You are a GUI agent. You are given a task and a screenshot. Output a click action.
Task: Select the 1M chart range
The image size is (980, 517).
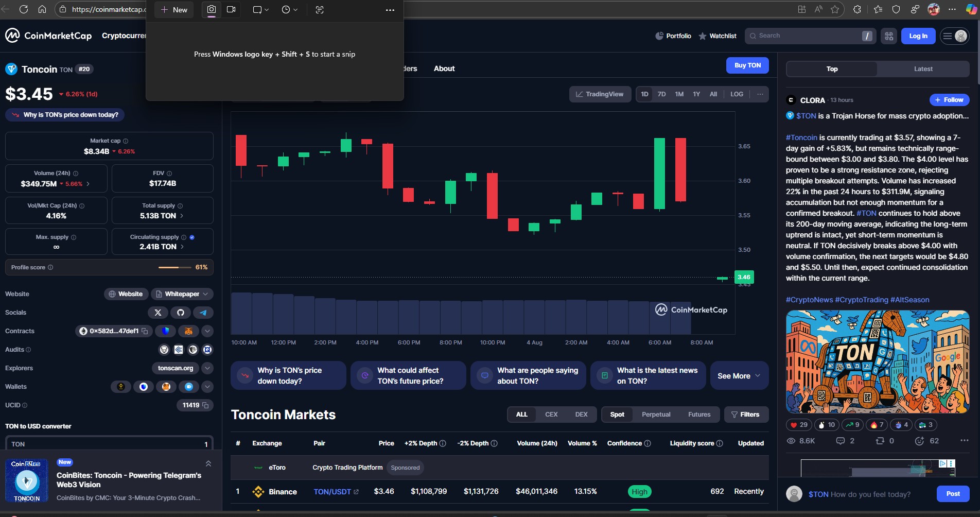point(679,94)
